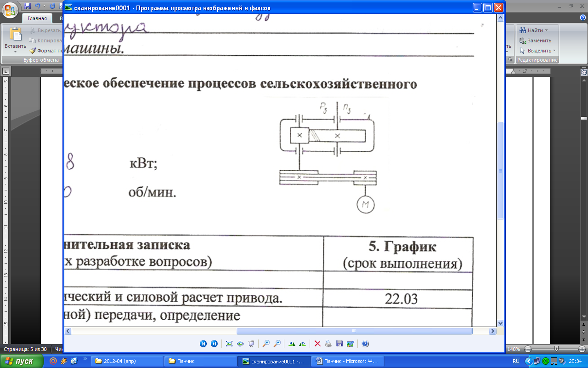Go to previous image in viewer
588x368 pixels.
[x=203, y=344]
